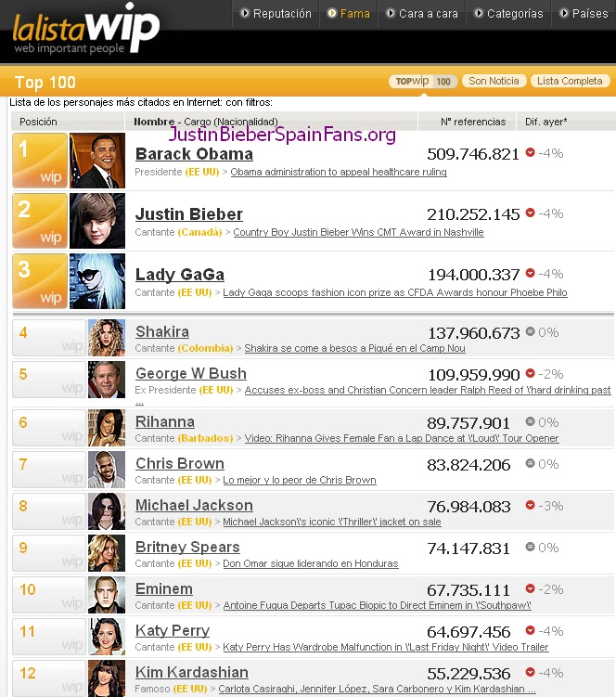Open the Lady GaGa name link
616x697 pixels.
[180, 275]
